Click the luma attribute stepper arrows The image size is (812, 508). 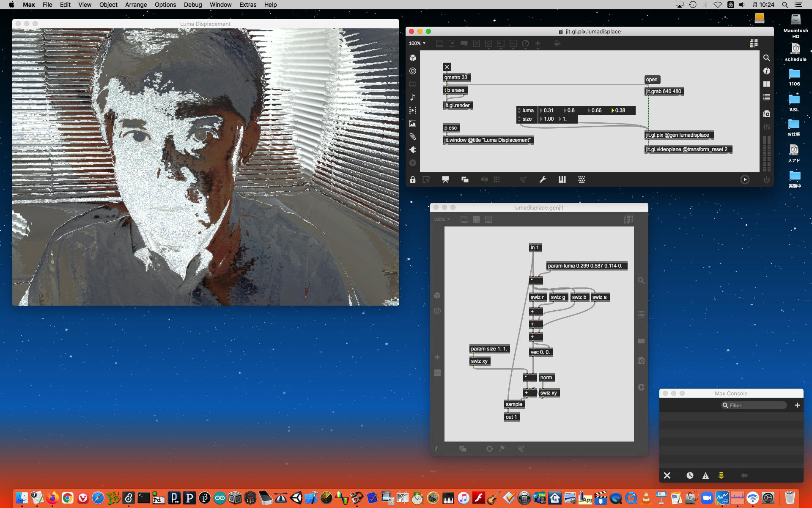(x=519, y=110)
